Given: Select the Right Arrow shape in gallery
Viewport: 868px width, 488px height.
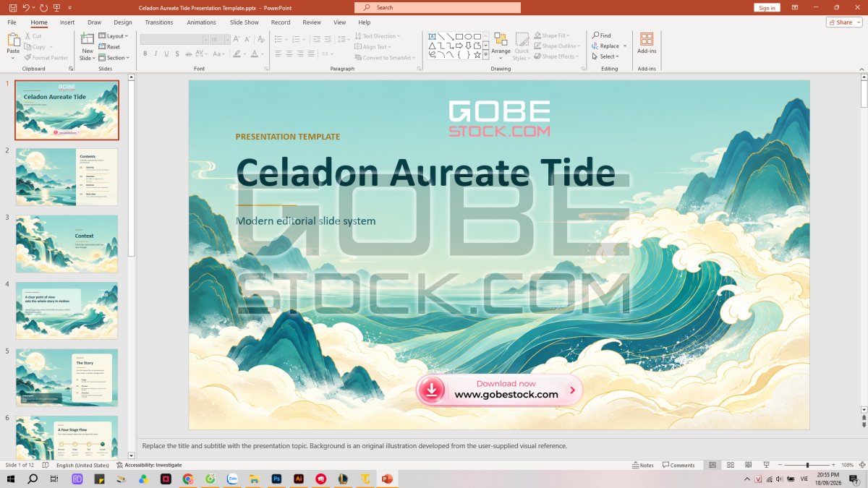Looking at the screenshot, I should click(x=459, y=46).
